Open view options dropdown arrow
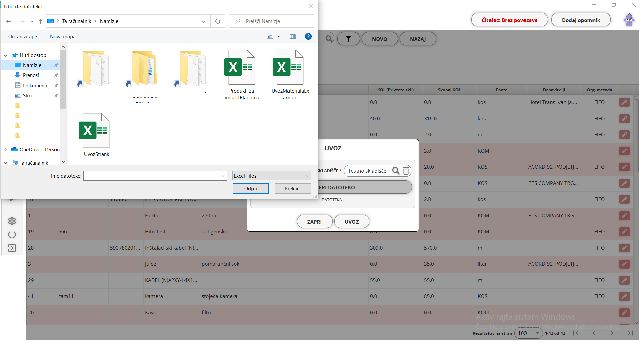The width and height of the screenshot is (644, 346). coord(279,36)
